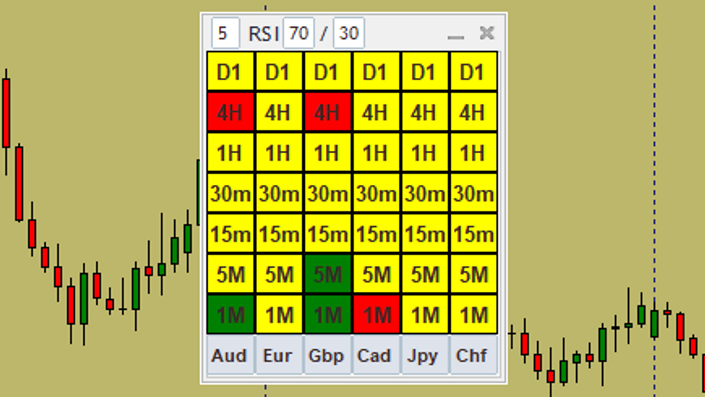Click the D1 cell in Eur column
The height and width of the screenshot is (397, 705).
[279, 71]
